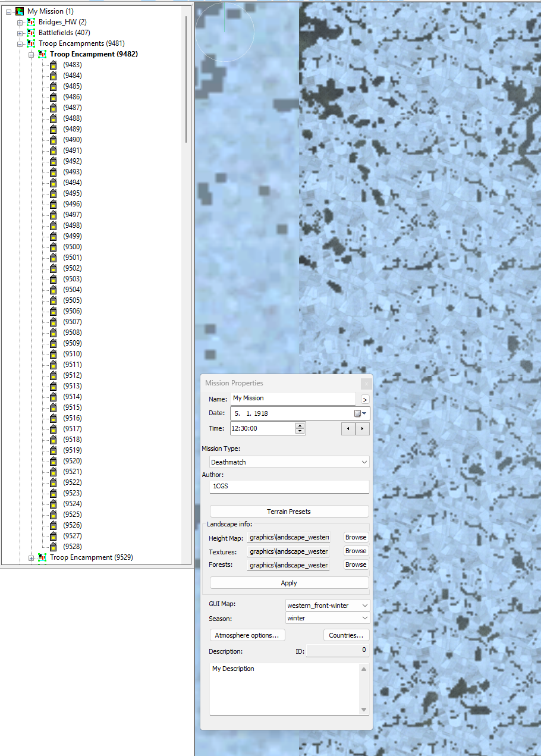Viewport: 541px width, 756px height.
Task: Expand the Battlefields (407) node
Action: 20,33
